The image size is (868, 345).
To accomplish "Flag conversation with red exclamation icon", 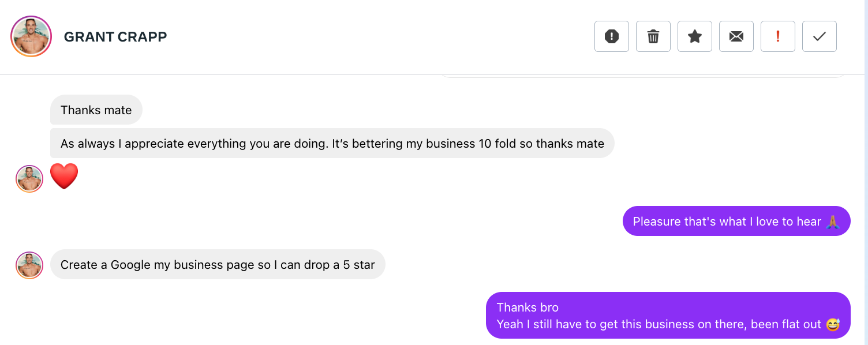I will 777,36.
